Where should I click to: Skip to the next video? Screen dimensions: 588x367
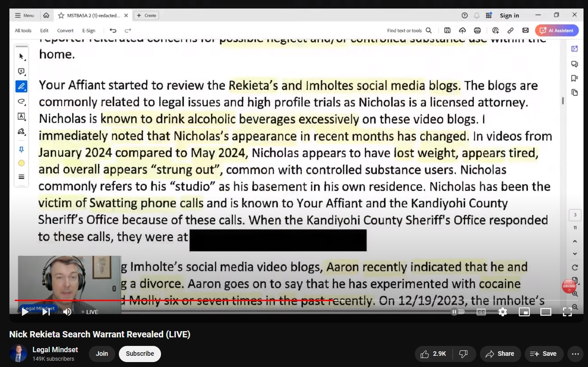(46, 312)
